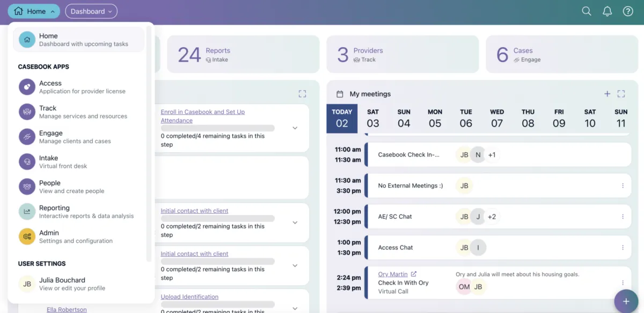
Task: Open the Dashboard dropdown
Action: [x=91, y=11]
